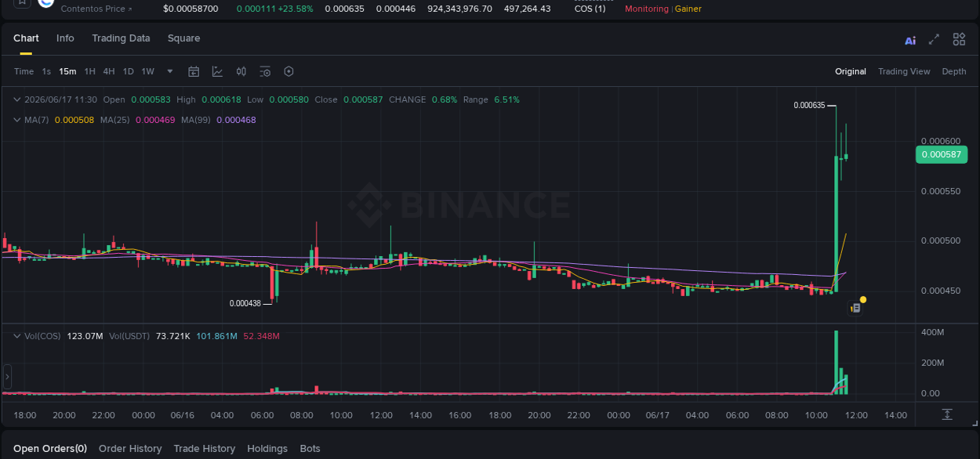Viewport: 980px width, 459px height.
Task: Open the chart list settings icon
Action: click(x=265, y=71)
